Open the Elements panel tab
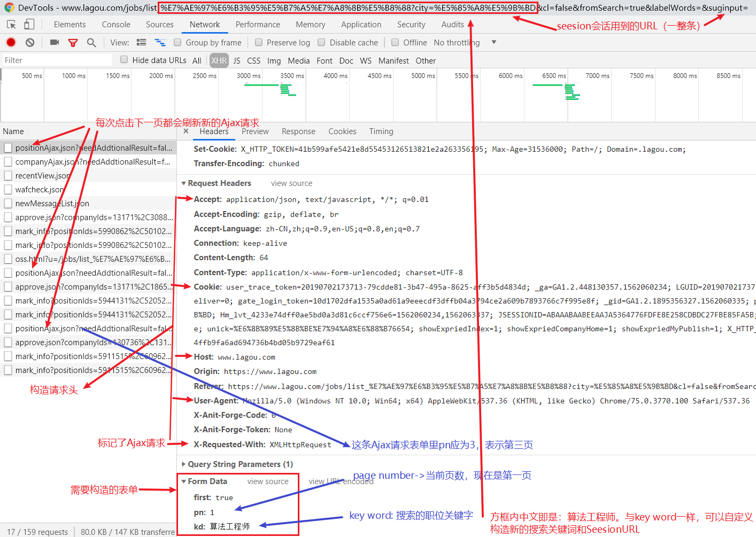The width and height of the screenshot is (756, 537). (70, 25)
